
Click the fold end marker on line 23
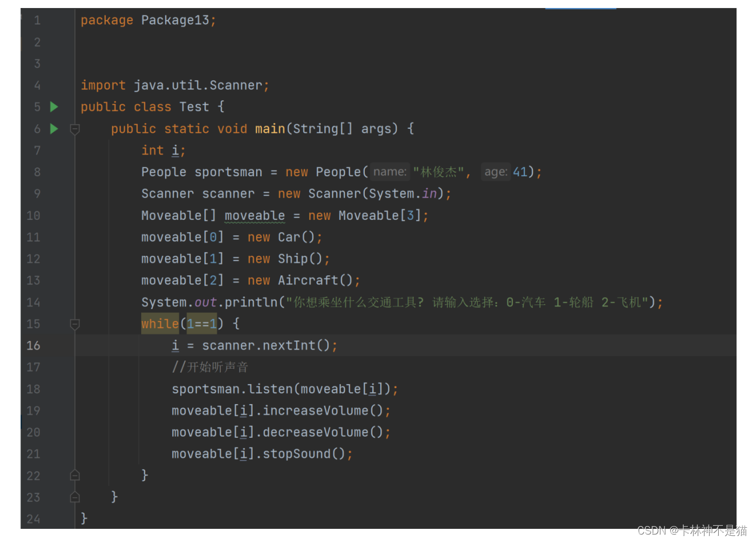click(75, 497)
